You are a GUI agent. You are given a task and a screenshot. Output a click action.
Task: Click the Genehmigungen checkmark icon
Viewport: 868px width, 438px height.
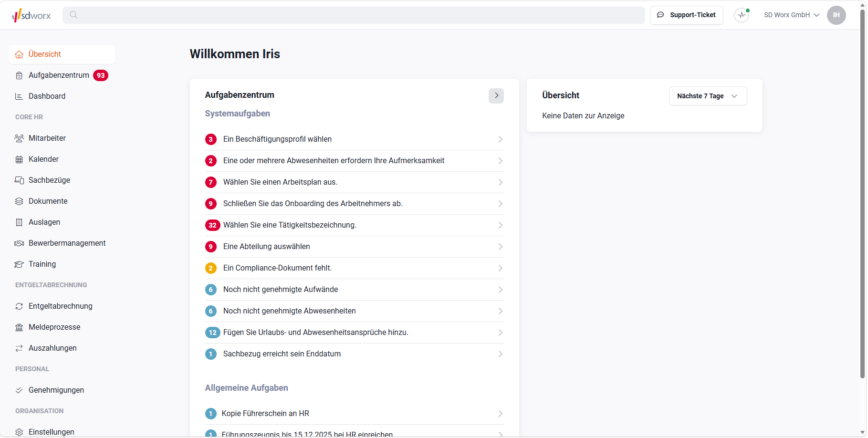pos(19,390)
